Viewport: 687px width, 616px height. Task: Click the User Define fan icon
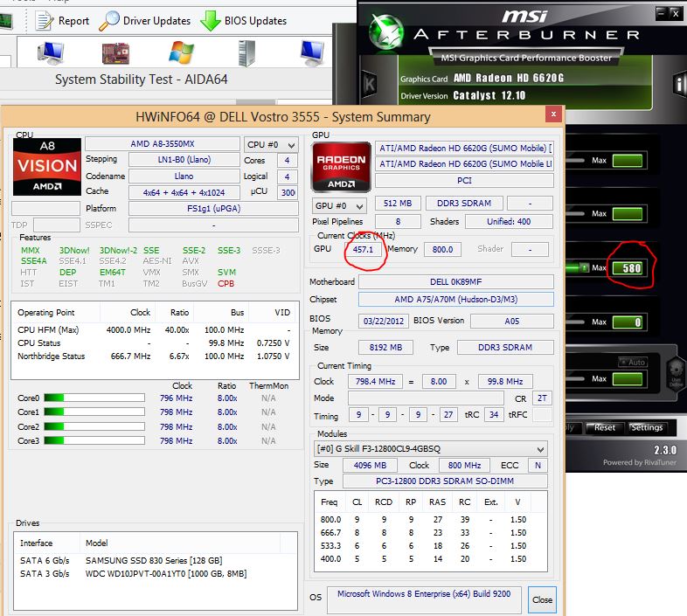coord(676,373)
